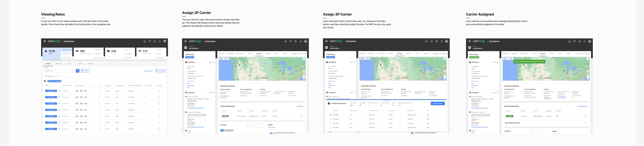Close the Transportation Rates drawer
This screenshot has height=146, width=644.
point(329,103)
